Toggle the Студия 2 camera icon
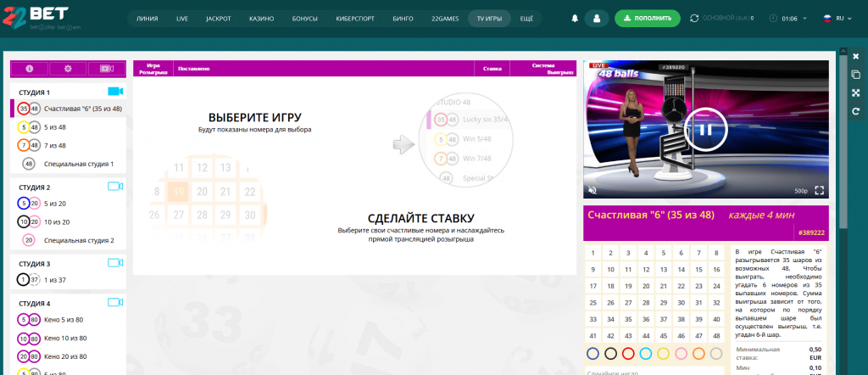This screenshot has height=375, width=868. [x=115, y=187]
